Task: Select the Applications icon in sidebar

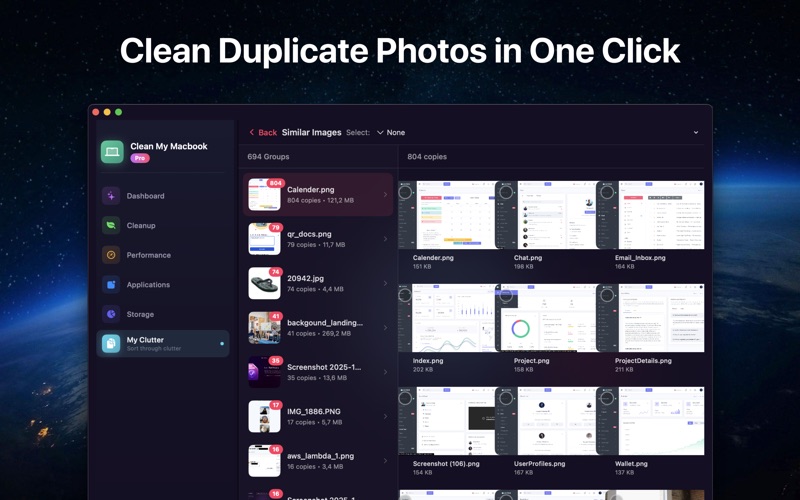Action: pos(111,285)
